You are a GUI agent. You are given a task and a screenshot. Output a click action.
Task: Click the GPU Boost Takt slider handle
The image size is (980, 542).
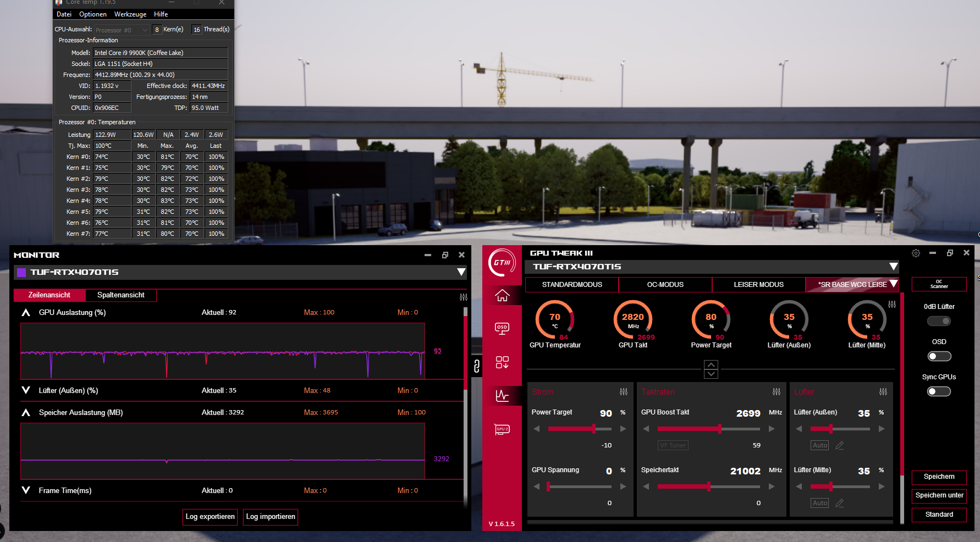pos(720,429)
